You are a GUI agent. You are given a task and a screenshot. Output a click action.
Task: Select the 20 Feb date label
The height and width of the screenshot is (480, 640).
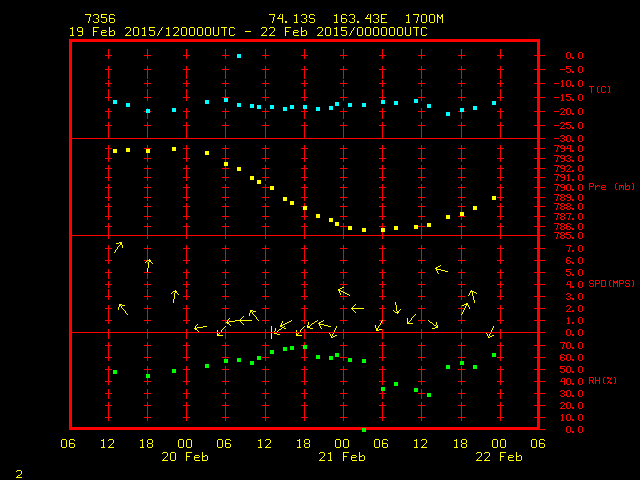tap(185, 456)
